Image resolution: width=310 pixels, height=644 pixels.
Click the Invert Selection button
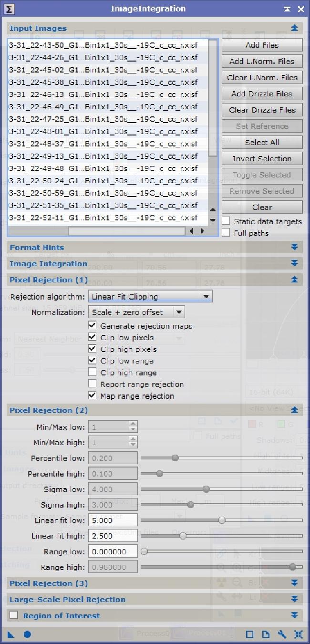tap(262, 158)
